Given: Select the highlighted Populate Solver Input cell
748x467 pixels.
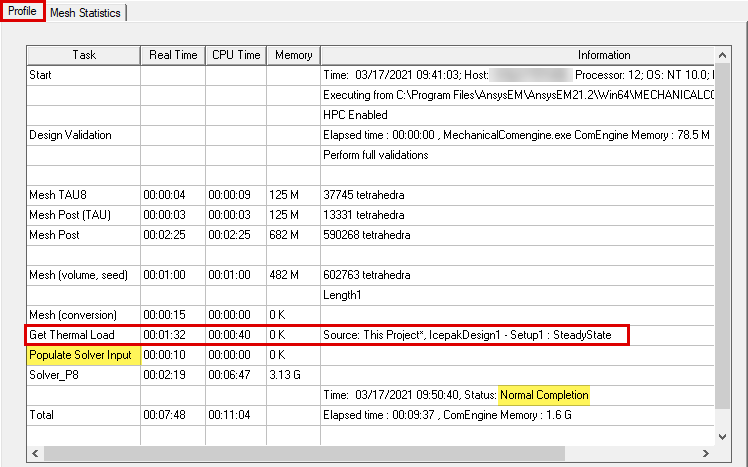Looking at the screenshot, I should [x=79, y=355].
